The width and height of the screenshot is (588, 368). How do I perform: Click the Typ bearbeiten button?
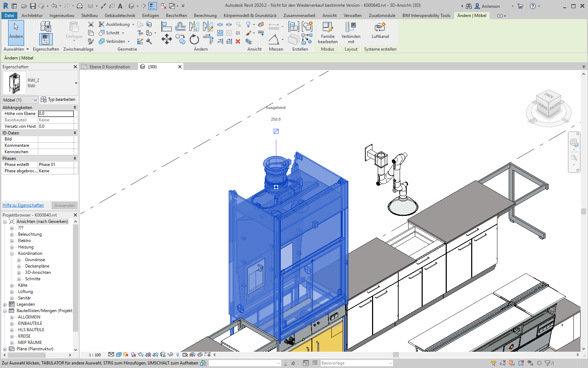(x=58, y=99)
